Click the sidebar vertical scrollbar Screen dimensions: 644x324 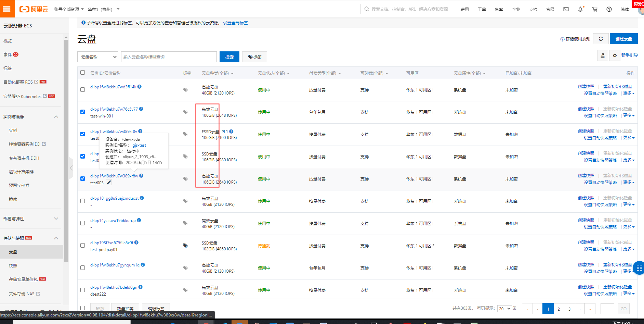pos(66,151)
